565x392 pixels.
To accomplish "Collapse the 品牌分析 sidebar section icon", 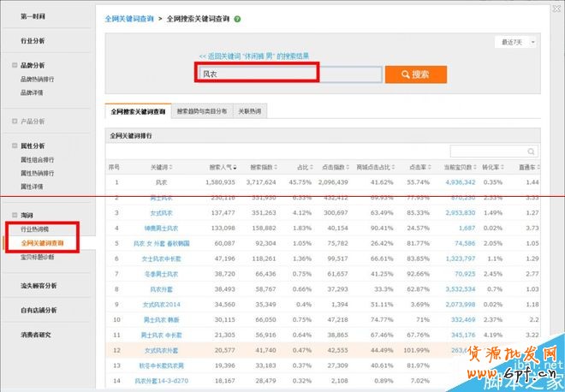I will (15, 65).
